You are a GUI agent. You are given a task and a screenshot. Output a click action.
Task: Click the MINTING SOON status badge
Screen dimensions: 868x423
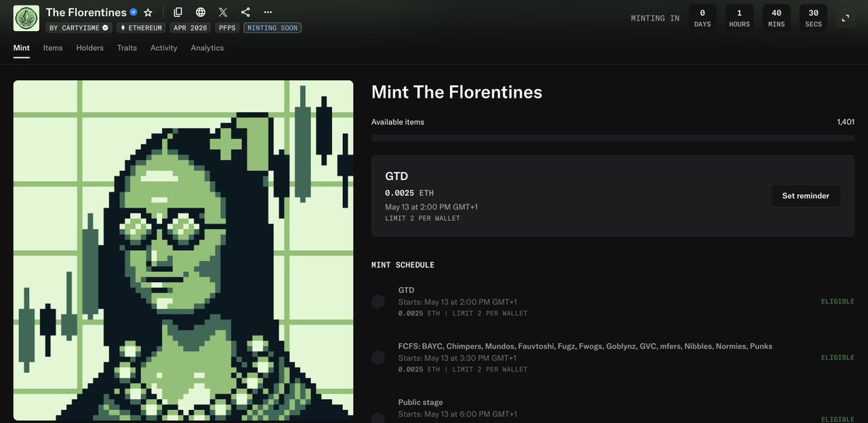pyautogui.click(x=273, y=28)
